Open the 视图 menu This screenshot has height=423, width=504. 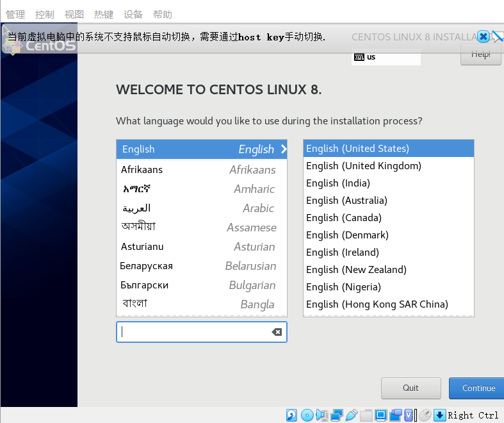tap(74, 15)
